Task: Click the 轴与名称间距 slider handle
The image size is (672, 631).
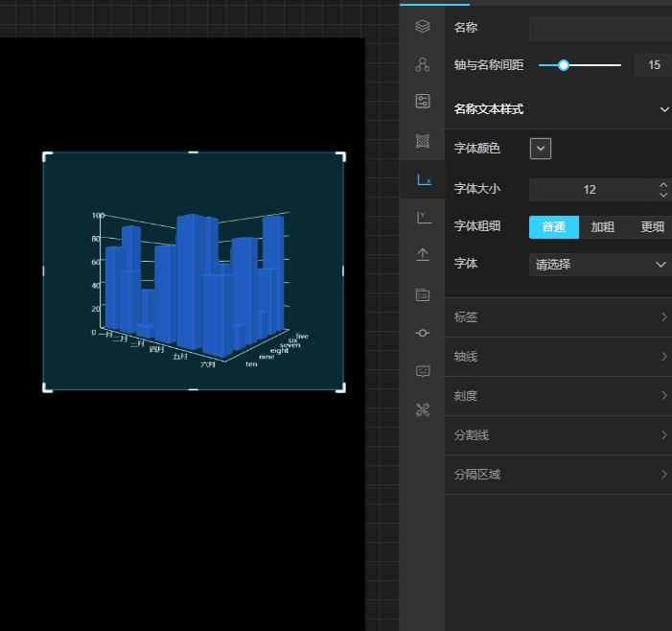Action: [x=564, y=65]
